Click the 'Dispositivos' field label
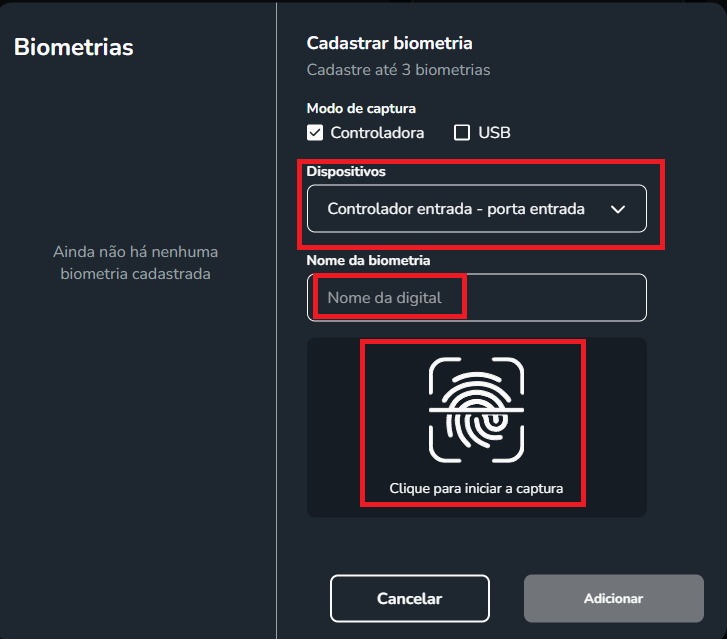727x639 pixels. 346,171
